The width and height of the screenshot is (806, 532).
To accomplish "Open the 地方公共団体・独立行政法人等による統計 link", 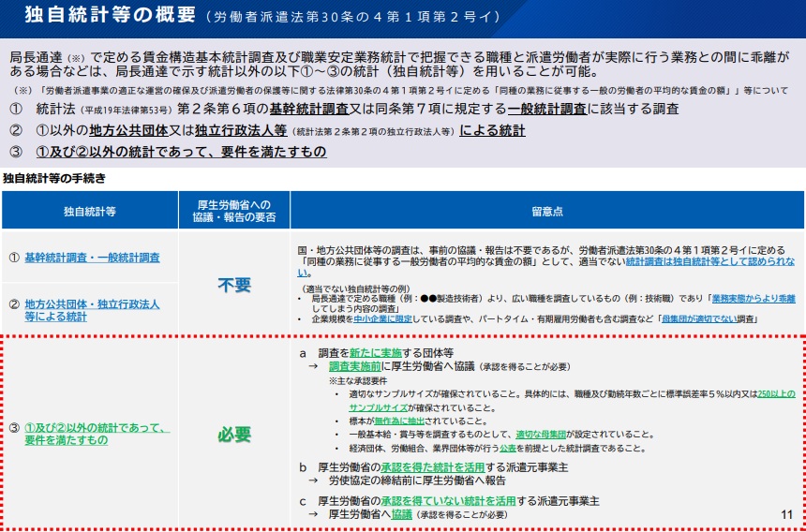I will coord(91,310).
